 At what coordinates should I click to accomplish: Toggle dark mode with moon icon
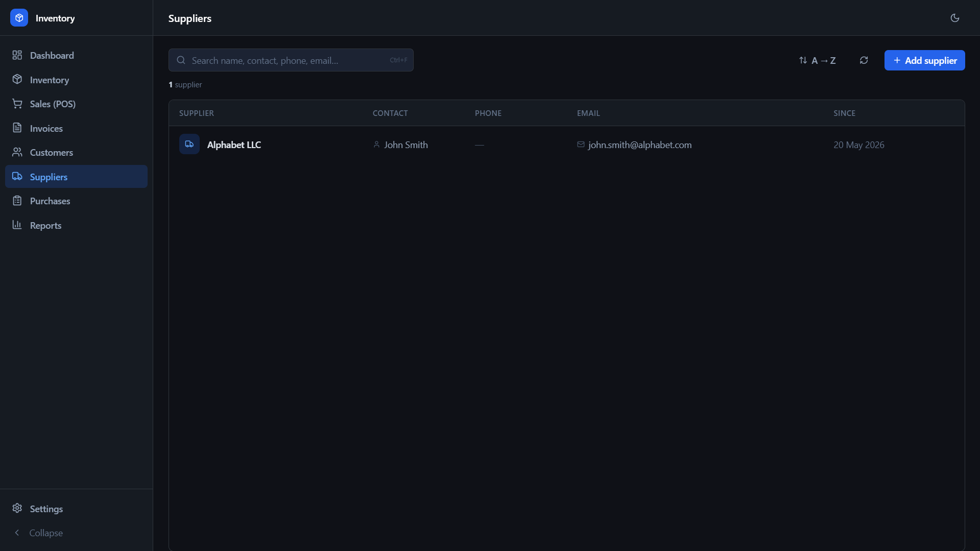click(954, 18)
